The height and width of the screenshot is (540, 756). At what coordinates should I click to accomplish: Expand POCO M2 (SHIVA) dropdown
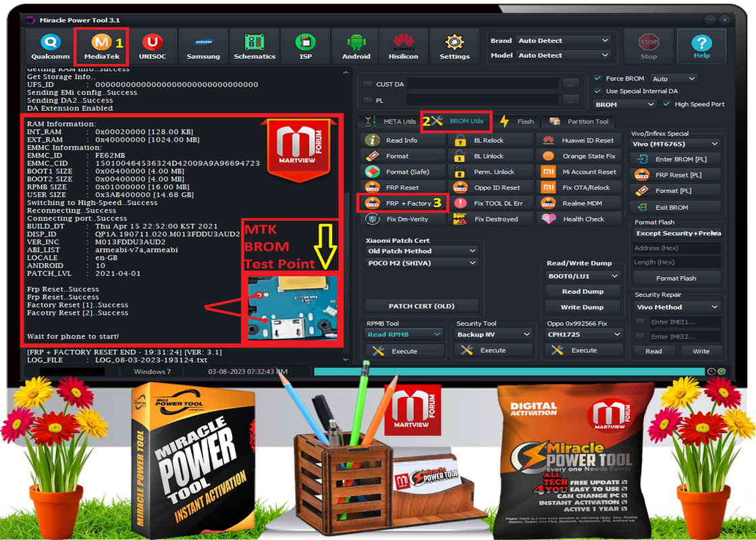point(422,263)
